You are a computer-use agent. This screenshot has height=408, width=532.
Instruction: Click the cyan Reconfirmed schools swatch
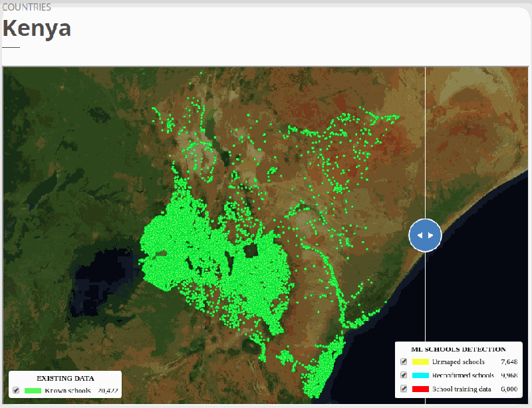point(420,375)
